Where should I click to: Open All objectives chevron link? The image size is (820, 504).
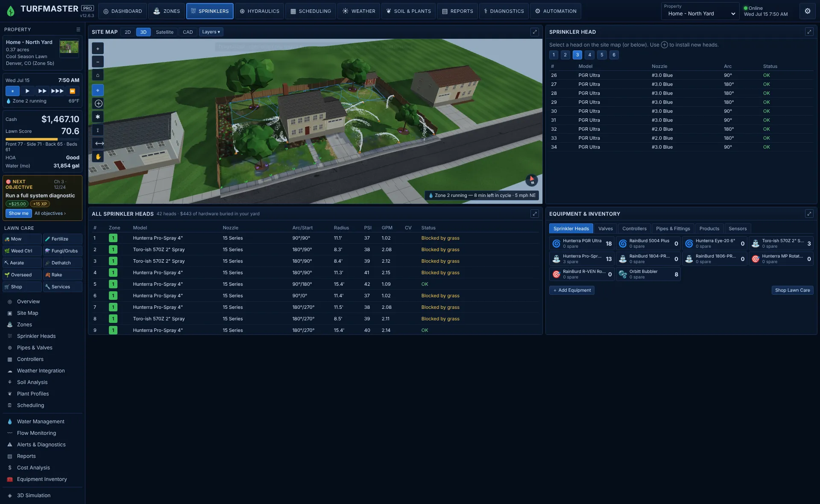pos(50,213)
